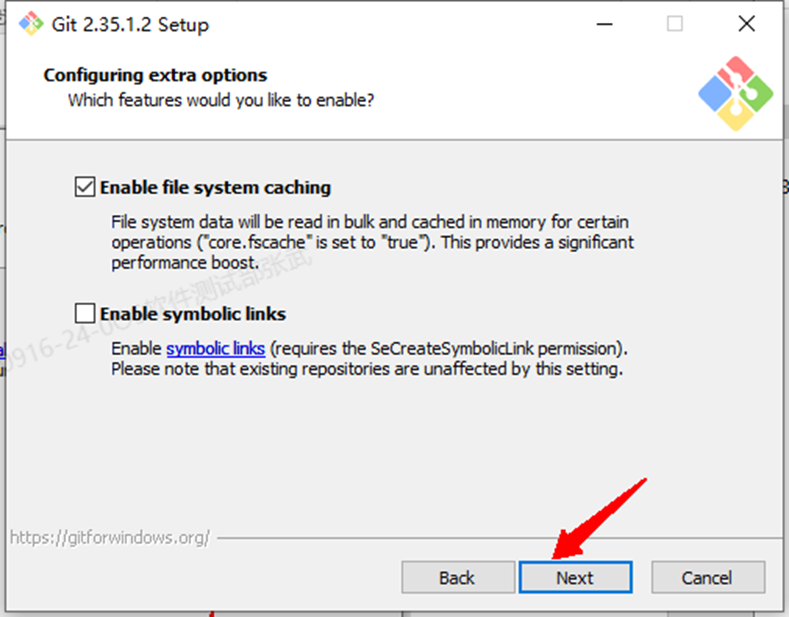This screenshot has height=617, width=789.
Task: Click the Git icon in the title bar
Action: (30, 24)
